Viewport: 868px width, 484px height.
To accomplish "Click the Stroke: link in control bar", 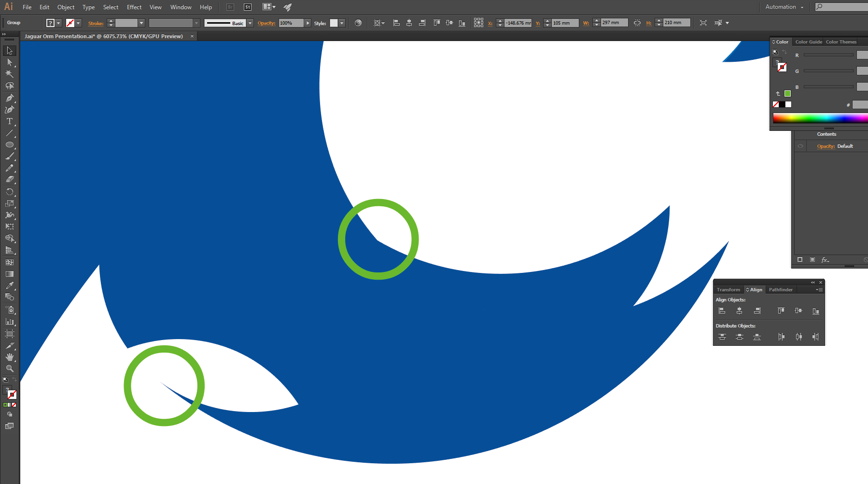I will point(96,23).
